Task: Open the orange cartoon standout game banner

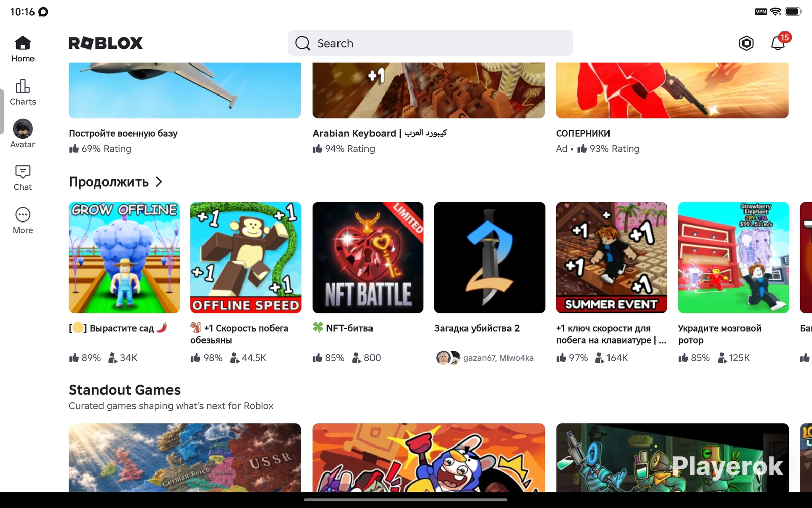Action: point(428,458)
